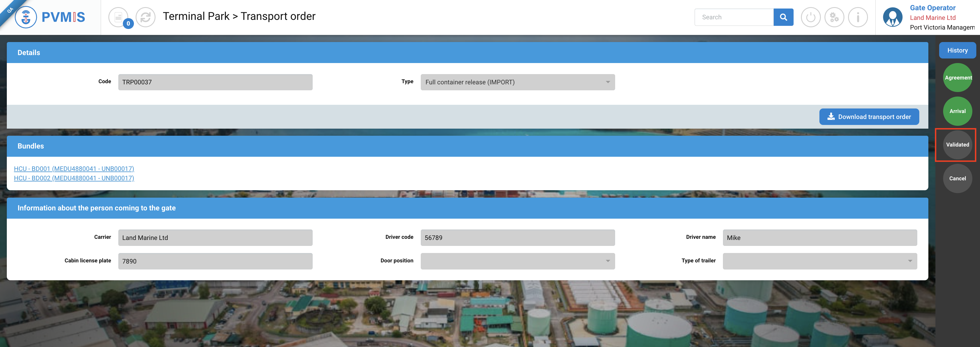The width and height of the screenshot is (980, 347).
Task: Click Download transport order button
Action: pos(869,117)
